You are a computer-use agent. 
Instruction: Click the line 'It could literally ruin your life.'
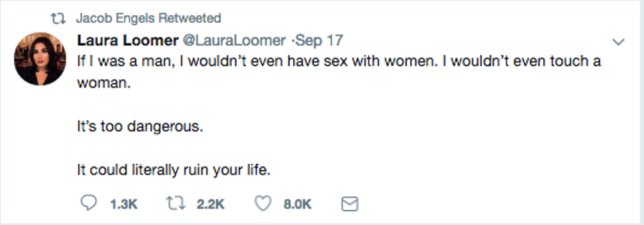(x=173, y=170)
